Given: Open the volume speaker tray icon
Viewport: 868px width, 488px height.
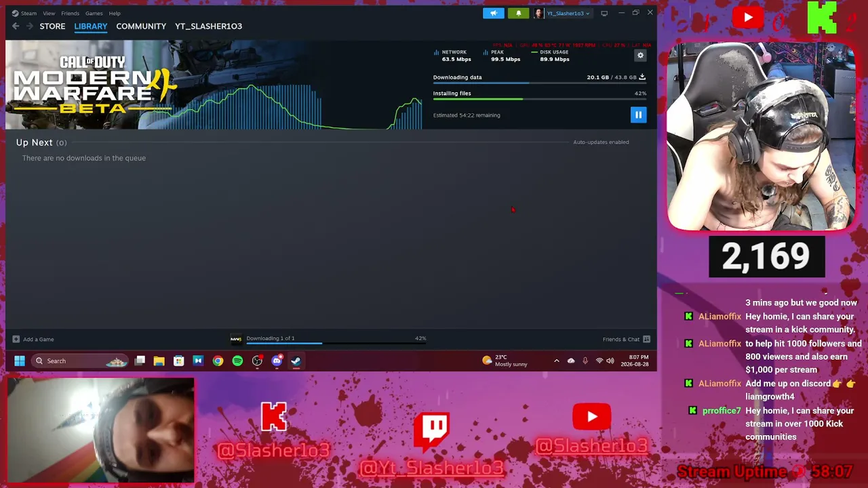Looking at the screenshot, I should [x=611, y=361].
